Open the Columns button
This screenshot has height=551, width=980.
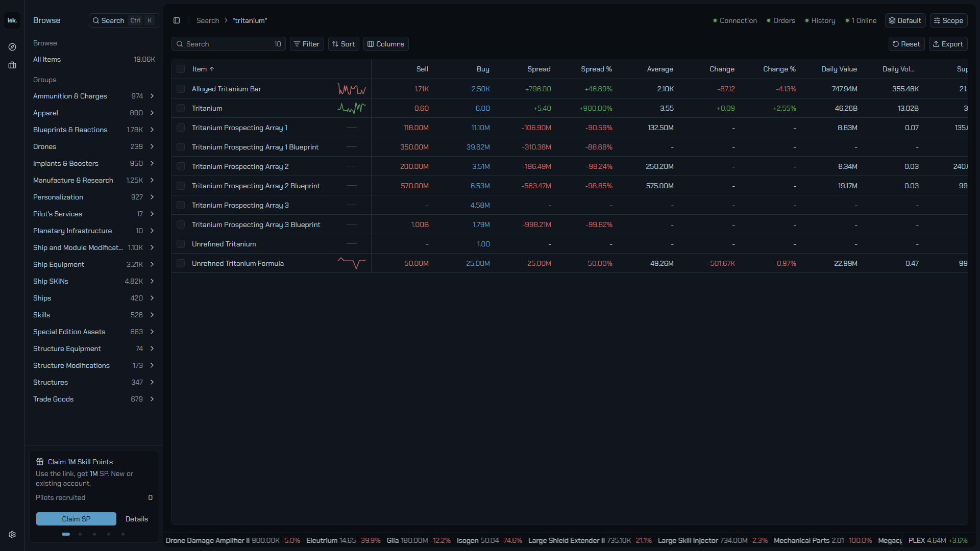pyautogui.click(x=386, y=44)
